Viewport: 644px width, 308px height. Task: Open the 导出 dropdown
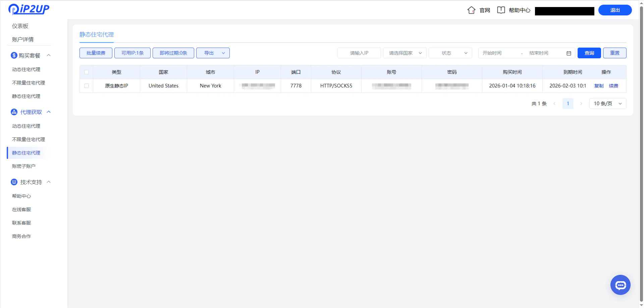tap(213, 53)
